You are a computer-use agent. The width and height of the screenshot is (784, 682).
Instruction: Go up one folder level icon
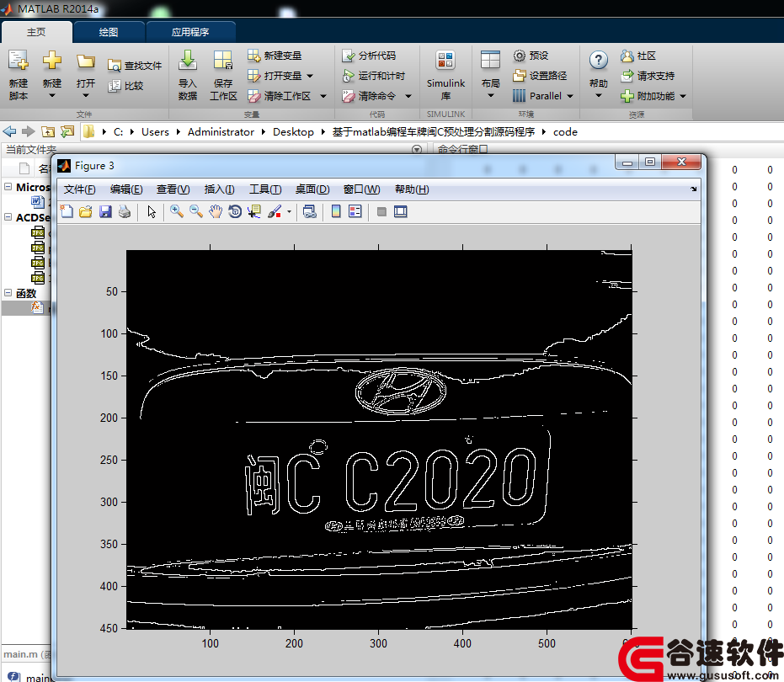48,131
